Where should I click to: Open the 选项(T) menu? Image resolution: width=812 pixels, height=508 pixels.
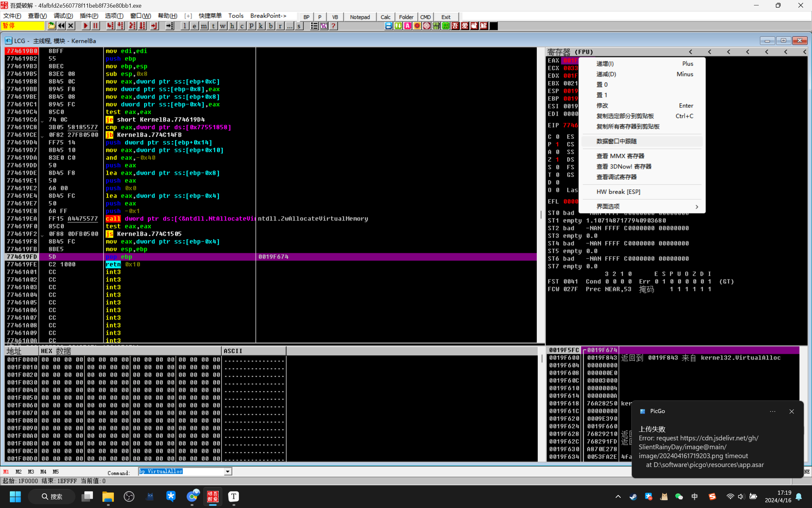click(114, 16)
